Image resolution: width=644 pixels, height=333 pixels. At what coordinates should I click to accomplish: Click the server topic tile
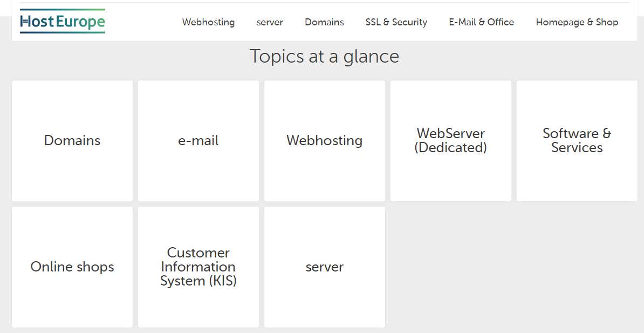click(x=325, y=267)
